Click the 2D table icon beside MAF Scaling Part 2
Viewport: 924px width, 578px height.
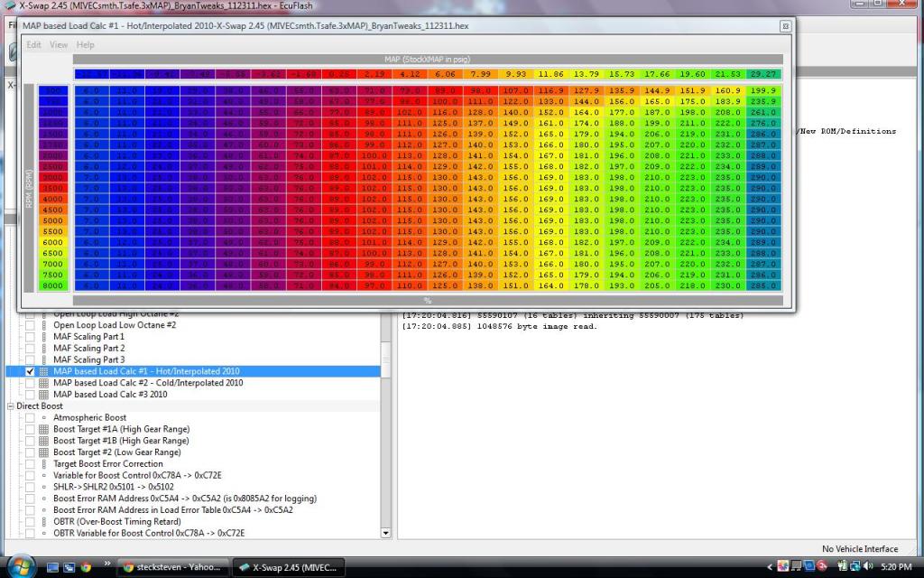point(43,349)
